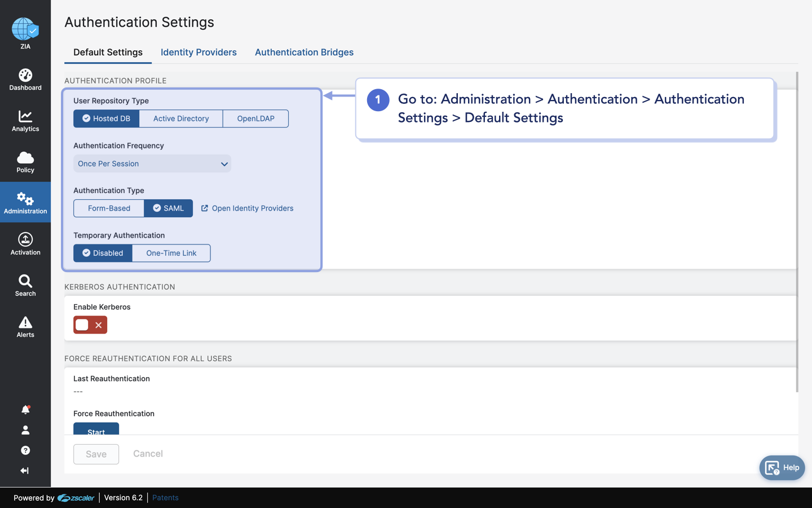
Task: Open the Authentication Bridges tab
Action: coord(304,52)
